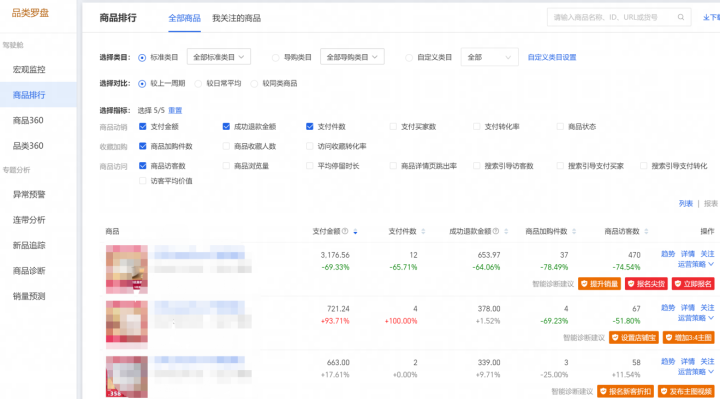Open the 全部标准类目 dropdown
Viewport: 720px width, 399px height.
tap(219, 57)
